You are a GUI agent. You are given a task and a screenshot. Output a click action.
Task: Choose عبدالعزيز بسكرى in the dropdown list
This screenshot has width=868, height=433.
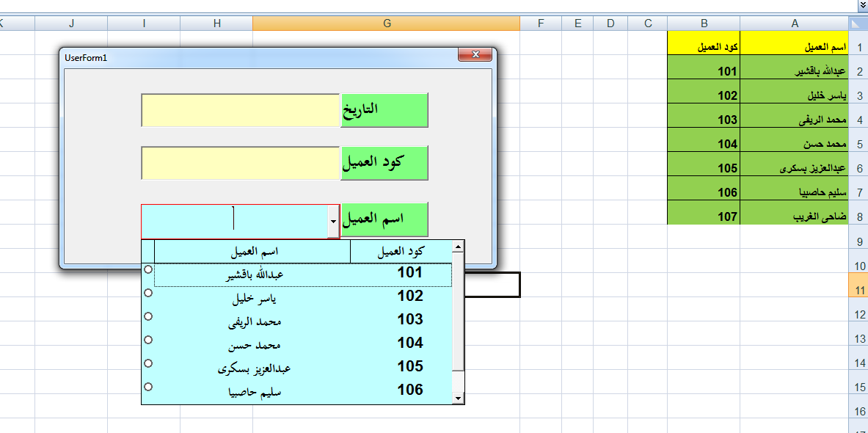click(x=254, y=368)
